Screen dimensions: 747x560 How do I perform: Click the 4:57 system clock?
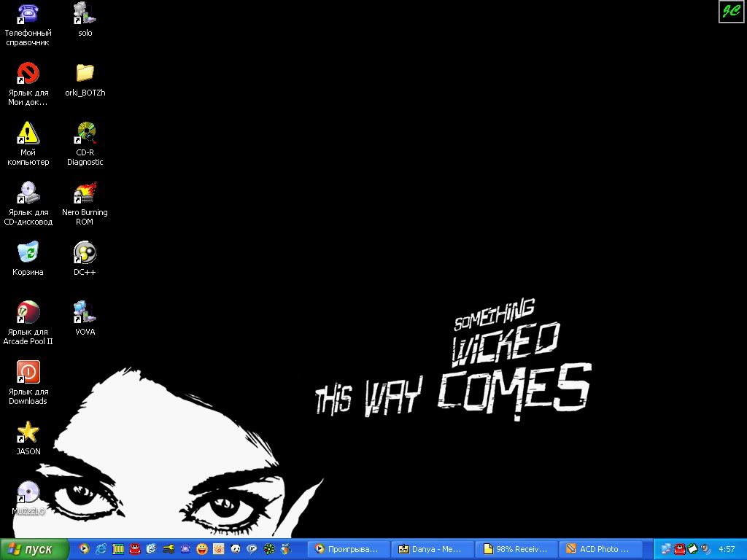pyautogui.click(x=727, y=549)
